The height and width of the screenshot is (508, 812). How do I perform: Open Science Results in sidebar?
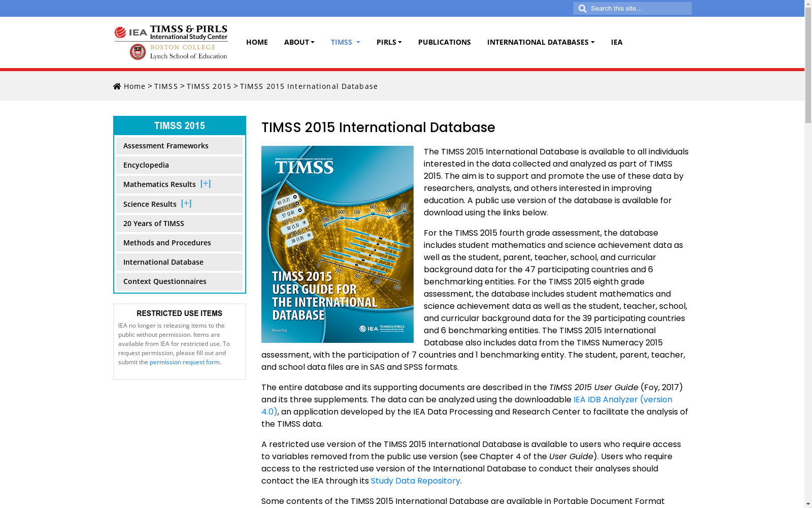tap(150, 204)
